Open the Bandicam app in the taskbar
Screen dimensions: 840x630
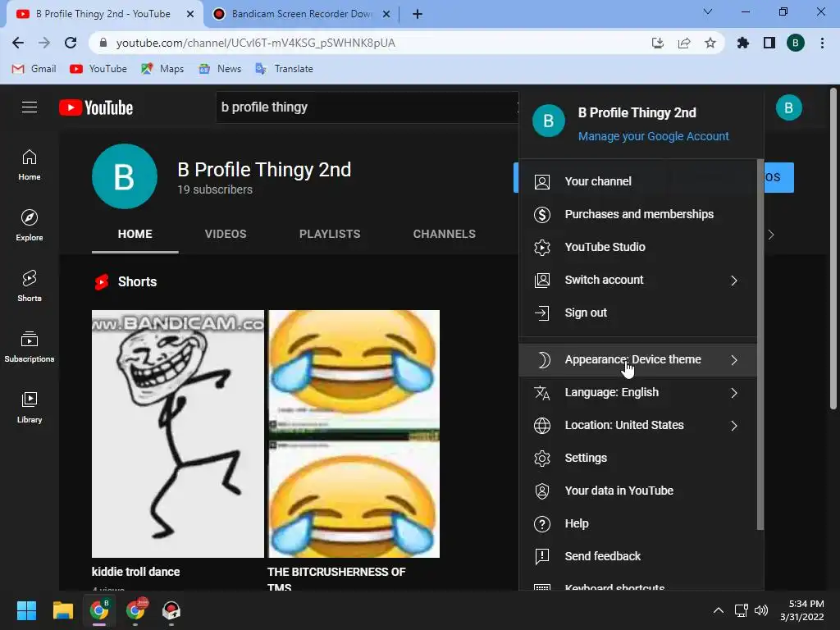[171, 610]
